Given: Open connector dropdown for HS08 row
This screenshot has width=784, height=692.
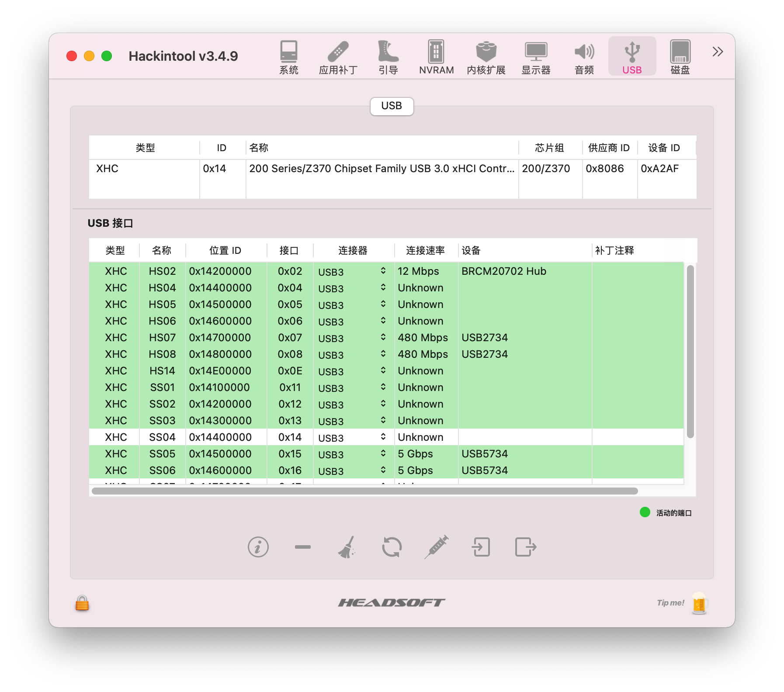Looking at the screenshot, I should point(352,354).
